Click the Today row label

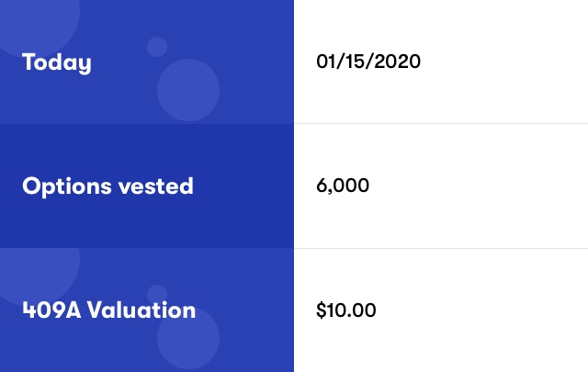click(57, 62)
